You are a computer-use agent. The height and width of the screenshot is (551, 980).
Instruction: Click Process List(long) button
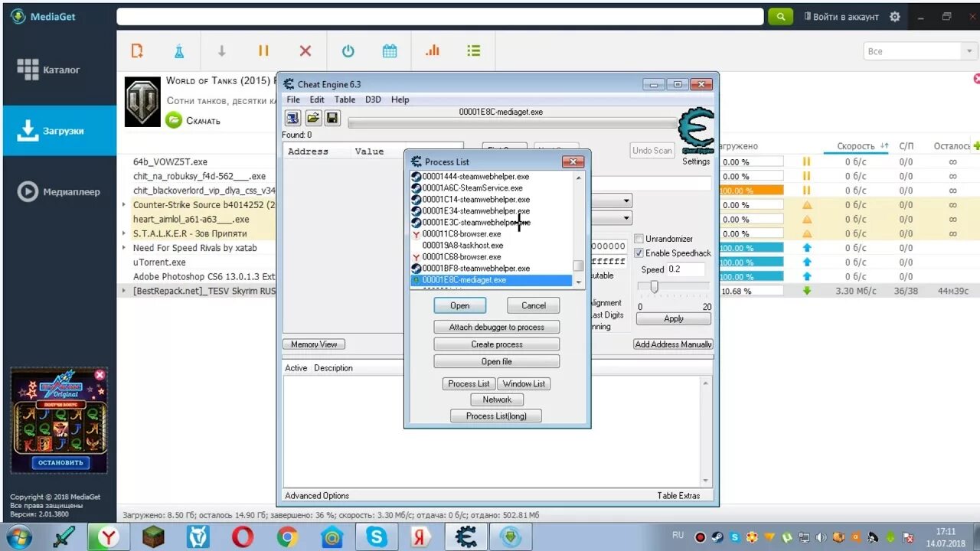pyautogui.click(x=497, y=416)
